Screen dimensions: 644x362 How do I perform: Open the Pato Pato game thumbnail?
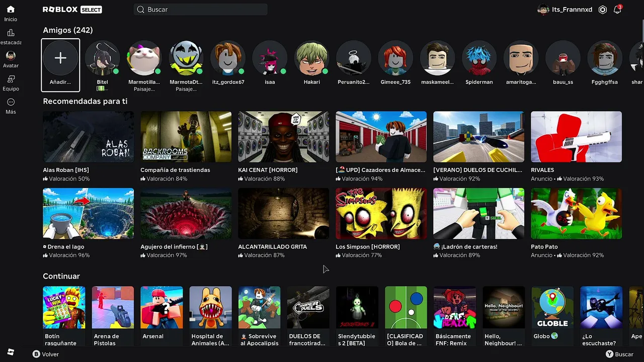click(x=577, y=214)
